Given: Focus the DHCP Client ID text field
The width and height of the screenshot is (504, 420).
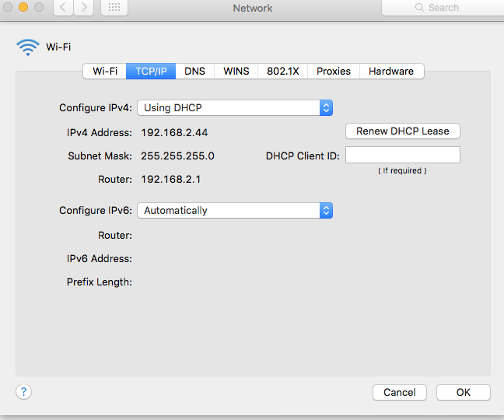Looking at the screenshot, I should click(403, 156).
